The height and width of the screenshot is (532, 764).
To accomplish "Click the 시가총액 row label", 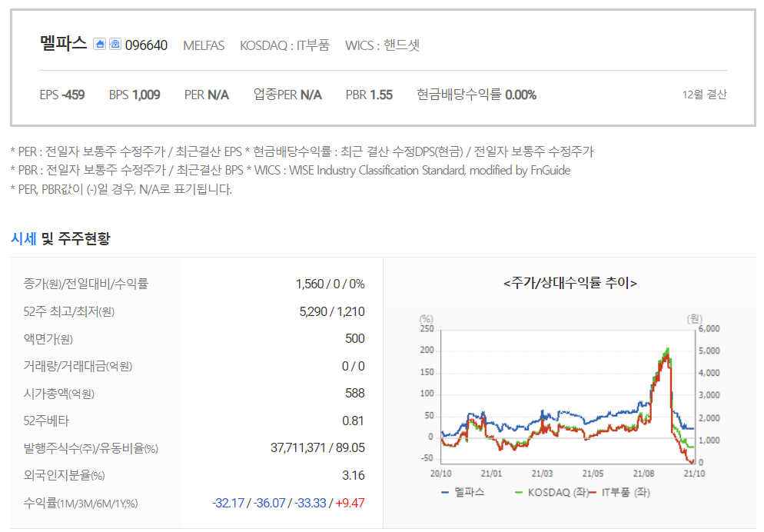I will (x=58, y=394).
